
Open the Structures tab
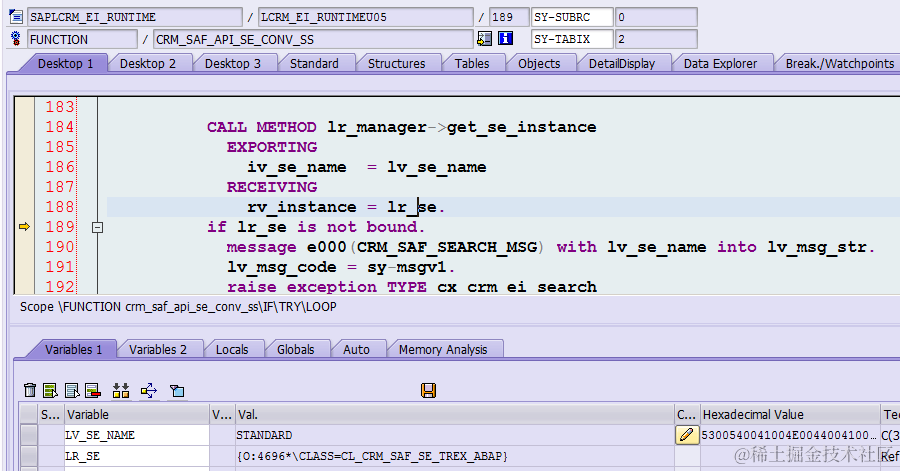click(x=396, y=63)
